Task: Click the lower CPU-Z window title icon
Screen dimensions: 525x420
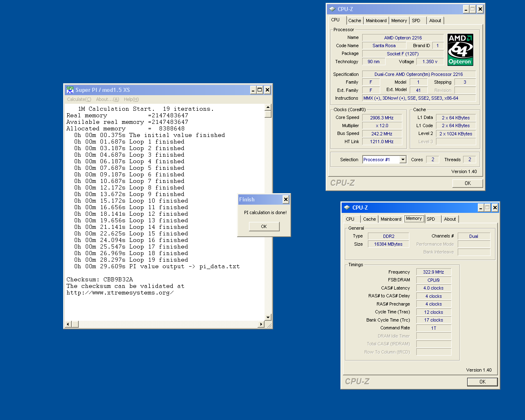Action: tap(347, 208)
